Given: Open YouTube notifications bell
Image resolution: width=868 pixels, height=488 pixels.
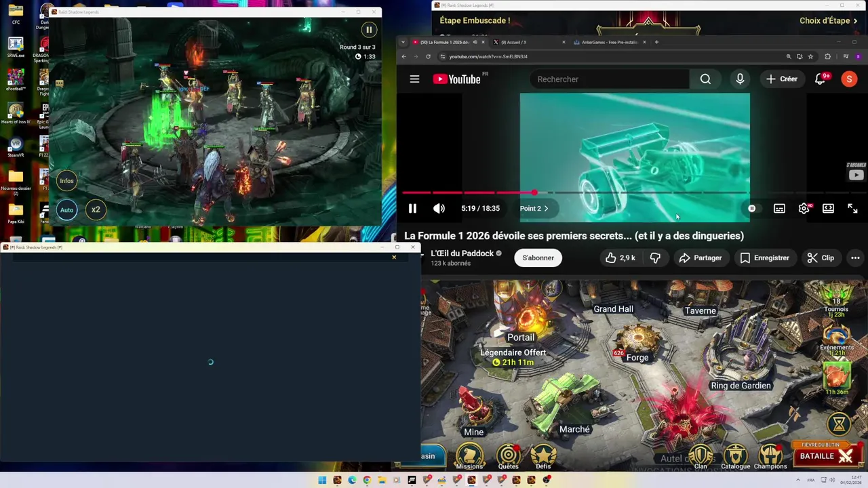Looking at the screenshot, I should (821, 79).
